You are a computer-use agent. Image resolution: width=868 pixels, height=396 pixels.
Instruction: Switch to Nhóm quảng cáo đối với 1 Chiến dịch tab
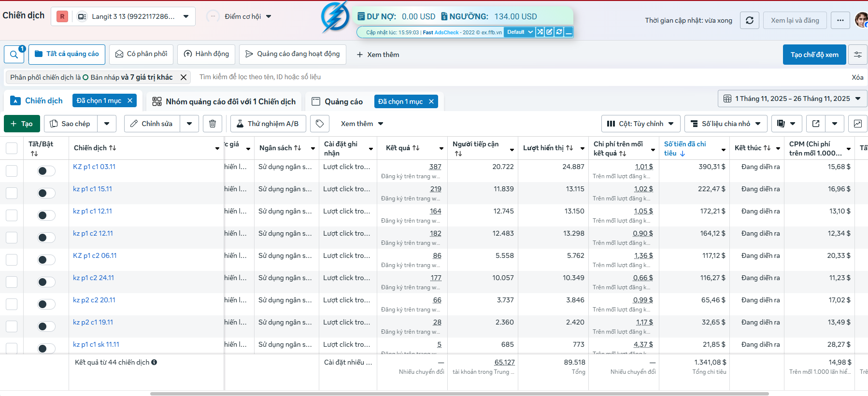point(224,101)
